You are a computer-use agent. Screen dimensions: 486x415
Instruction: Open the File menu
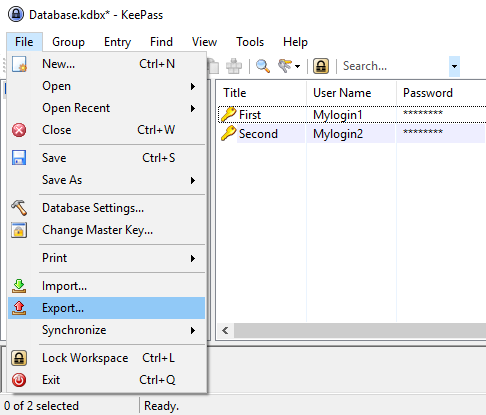[x=24, y=42]
